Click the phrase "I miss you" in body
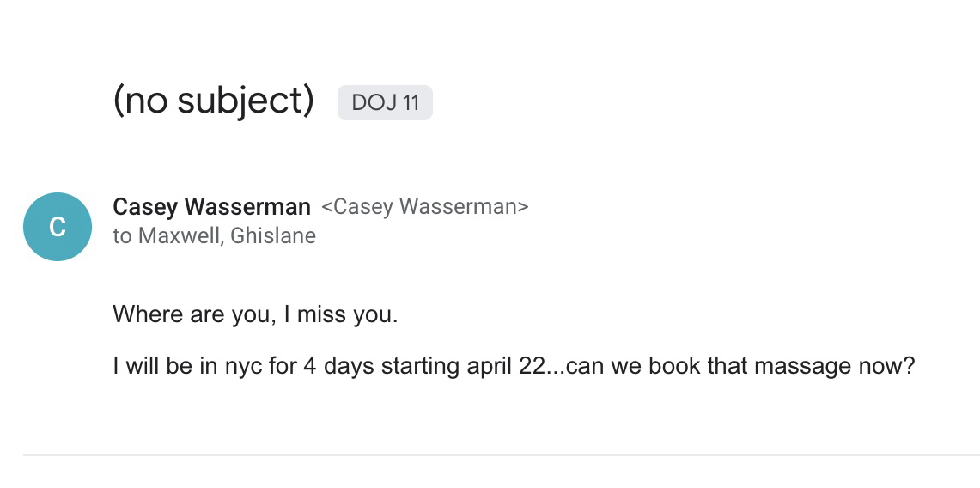 (x=346, y=314)
